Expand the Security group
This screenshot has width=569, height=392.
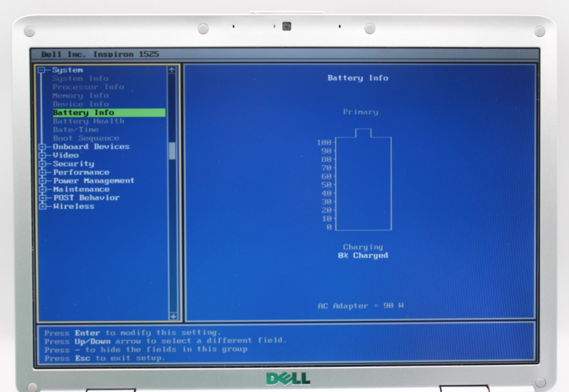[x=42, y=164]
